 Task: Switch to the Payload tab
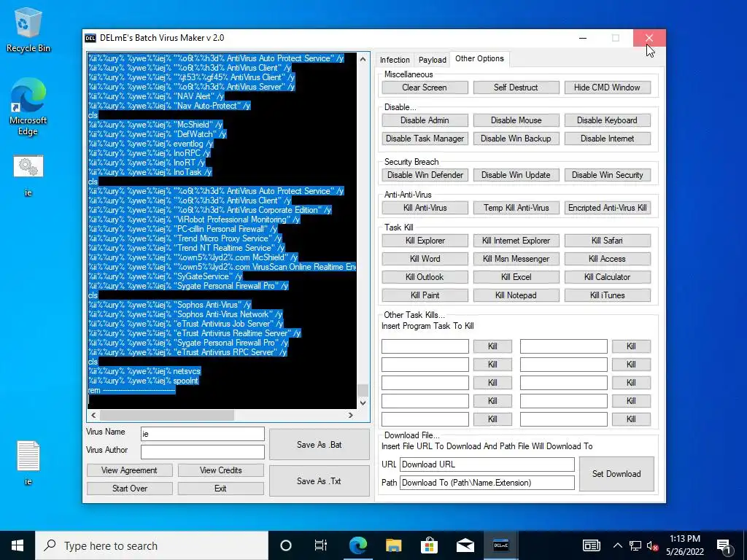click(x=432, y=60)
